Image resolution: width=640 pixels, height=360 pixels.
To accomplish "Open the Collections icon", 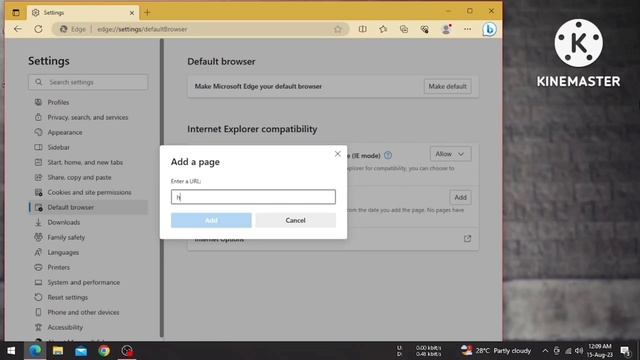I will (x=404, y=29).
